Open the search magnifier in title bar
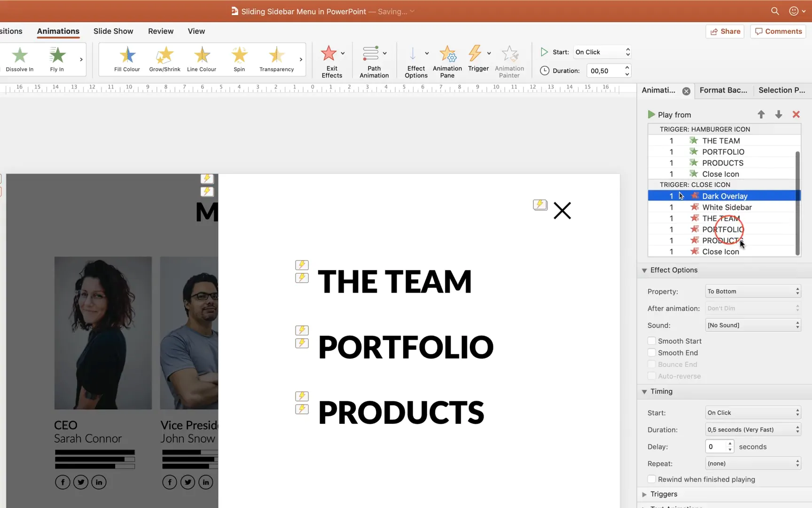Image resolution: width=812 pixels, height=508 pixels. pyautogui.click(x=775, y=11)
